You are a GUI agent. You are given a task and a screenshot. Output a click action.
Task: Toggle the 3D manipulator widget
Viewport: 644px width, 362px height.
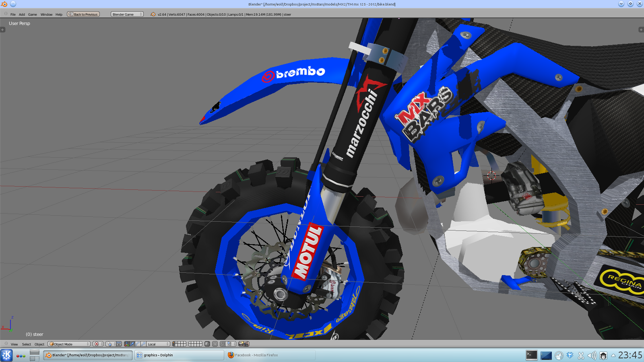click(x=127, y=344)
